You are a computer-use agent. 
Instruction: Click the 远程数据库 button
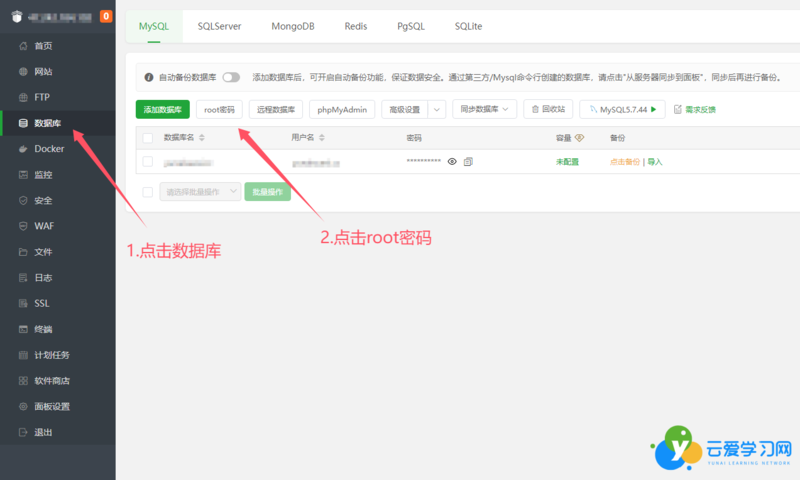pyautogui.click(x=276, y=109)
